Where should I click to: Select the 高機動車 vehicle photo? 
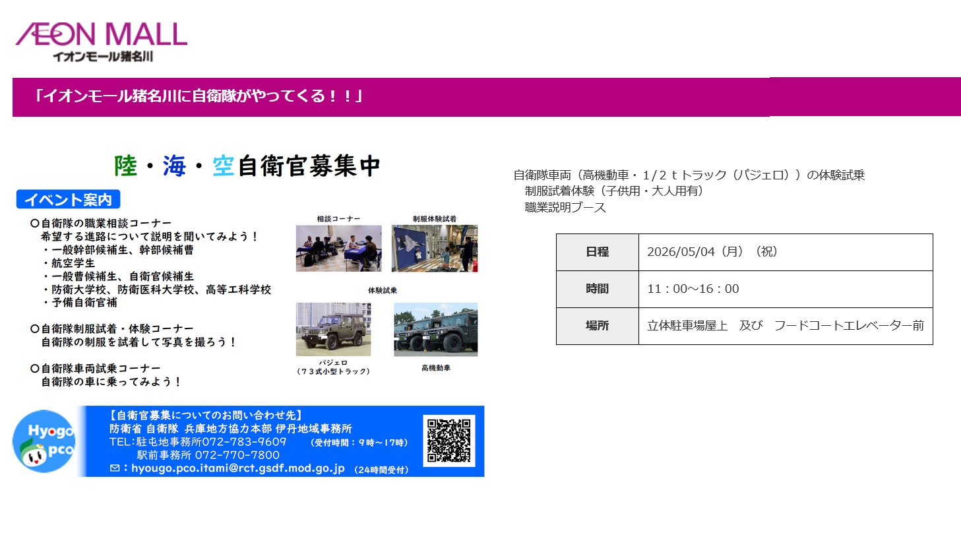[435, 329]
